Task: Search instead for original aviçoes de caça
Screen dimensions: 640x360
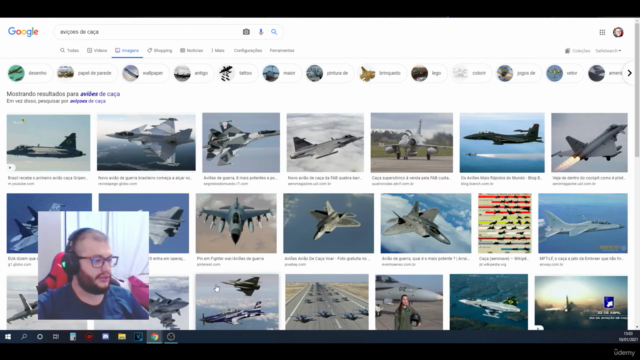Action: pyautogui.click(x=88, y=101)
